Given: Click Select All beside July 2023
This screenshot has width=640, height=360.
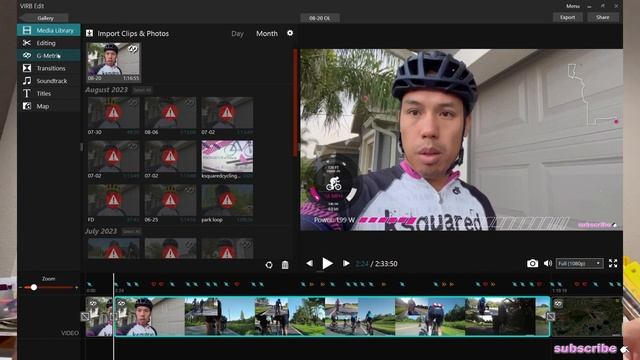Looking at the screenshot, I should point(131,231).
